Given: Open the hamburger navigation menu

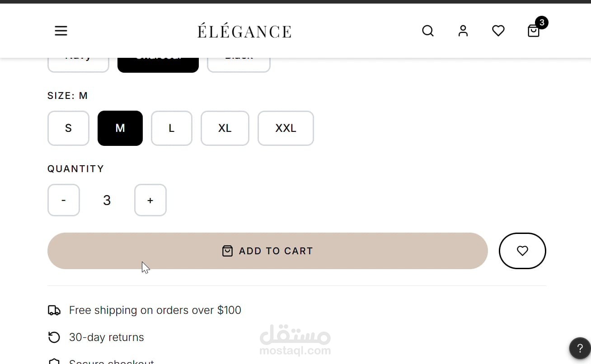Looking at the screenshot, I should (61, 31).
